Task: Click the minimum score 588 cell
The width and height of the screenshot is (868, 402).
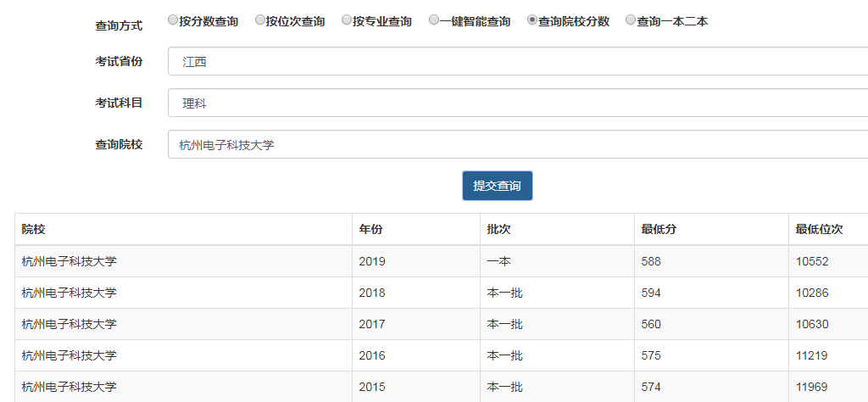Action: 711,261
